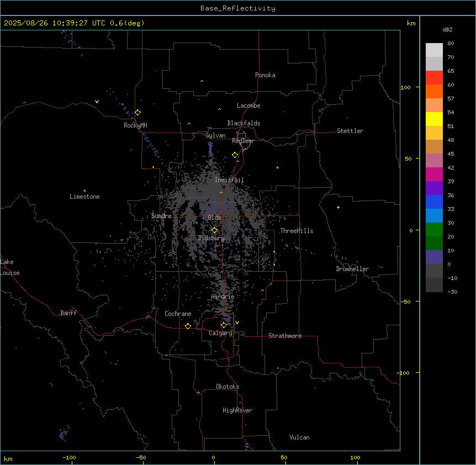Click the yellow marker inside Calgary

click(224, 325)
